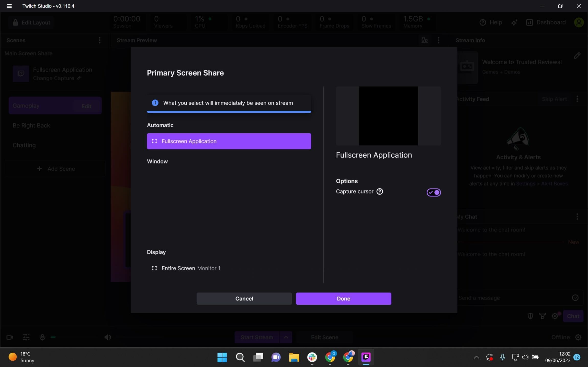The height and width of the screenshot is (367, 588).
Task: Click the info icon in the notice banner
Action: (155, 103)
